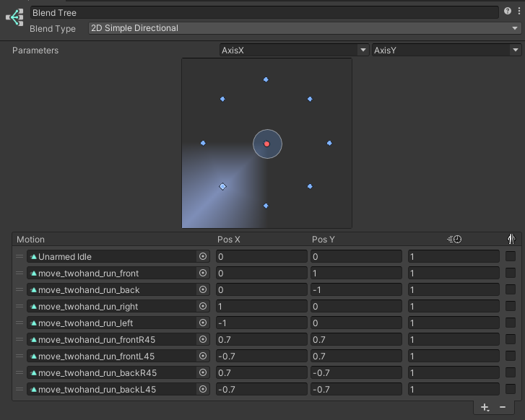Click the Parameters label
Viewport: 525px width, 420px height.
[35, 51]
